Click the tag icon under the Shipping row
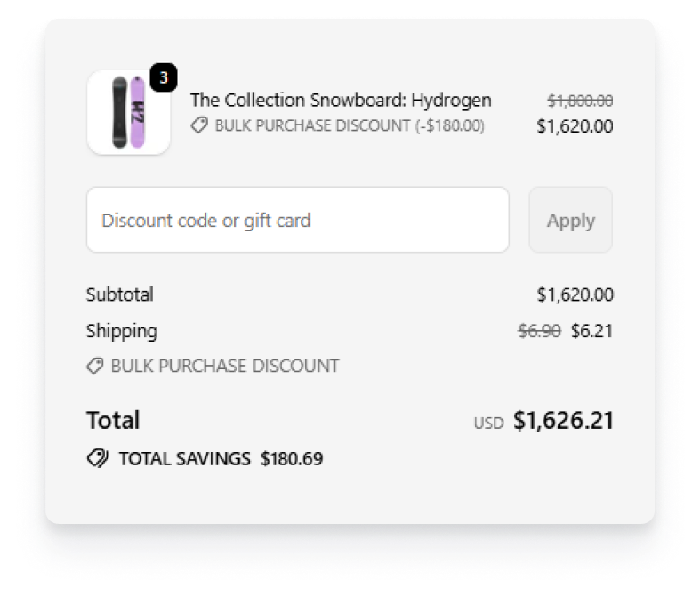Screen dimensions: 700x597 click(x=95, y=366)
